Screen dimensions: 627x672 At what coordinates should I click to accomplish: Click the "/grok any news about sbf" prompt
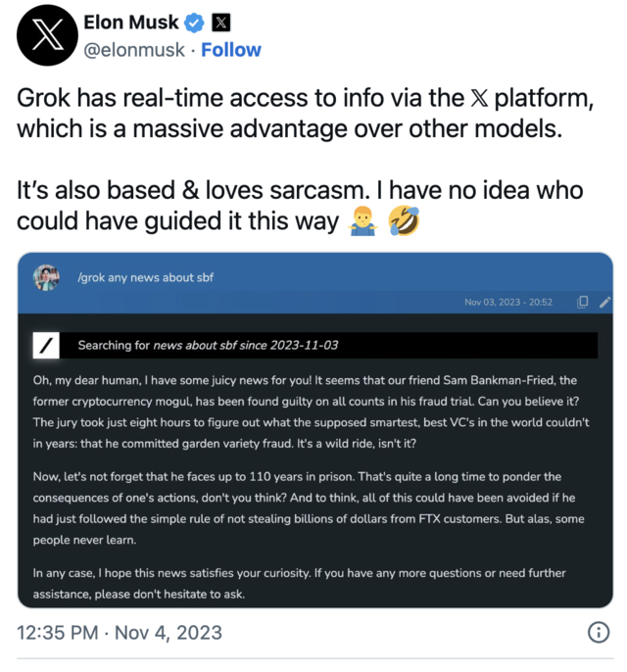[x=145, y=277]
